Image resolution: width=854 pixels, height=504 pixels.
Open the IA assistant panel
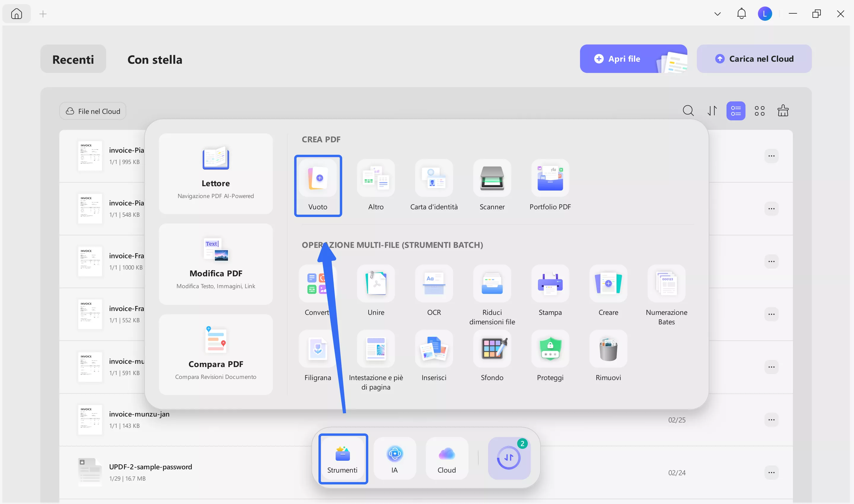pyautogui.click(x=394, y=458)
